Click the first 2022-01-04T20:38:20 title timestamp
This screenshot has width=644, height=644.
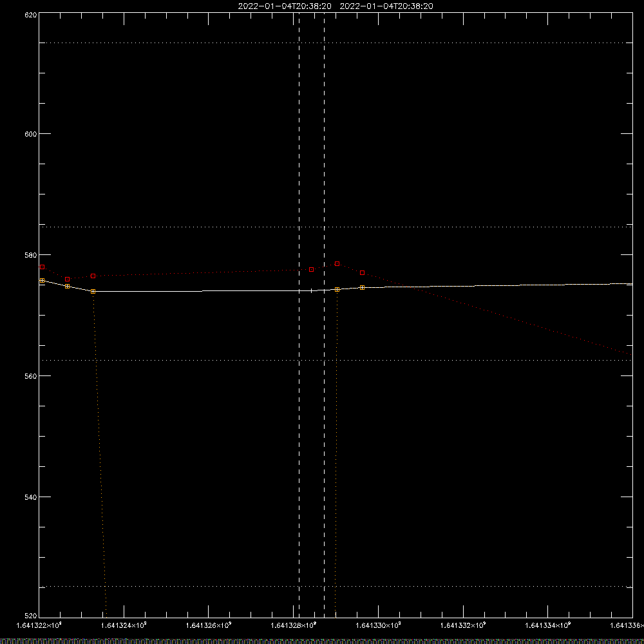click(x=285, y=6)
